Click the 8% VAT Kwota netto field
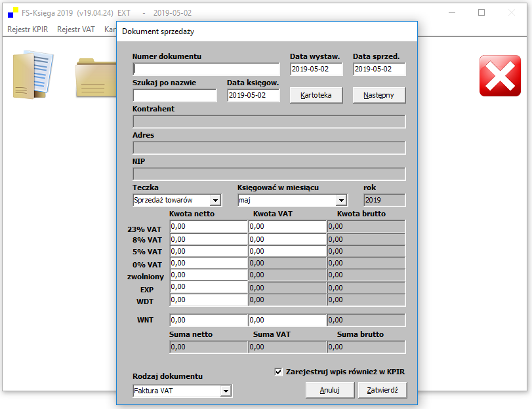The height and width of the screenshot is (409, 532). pos(209,239)
